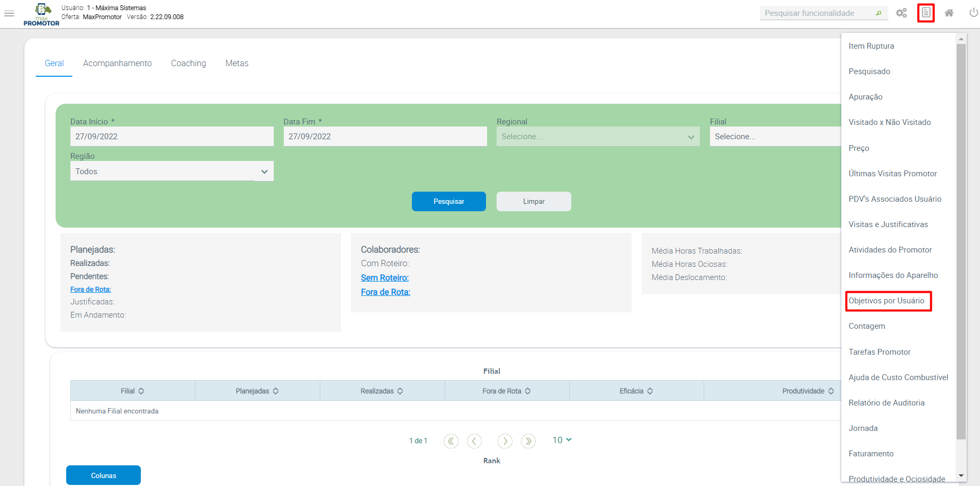Sort table by Planejadas column
Viewport: 980px width, 486px height.
click(257, 391)
